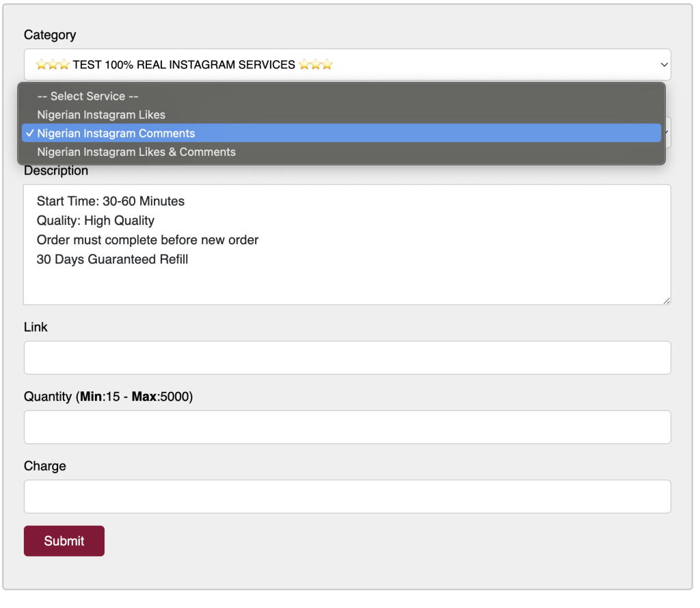The image size is (700, 608).
Task: Click into the Quantity input box
Action: [347, 427]
